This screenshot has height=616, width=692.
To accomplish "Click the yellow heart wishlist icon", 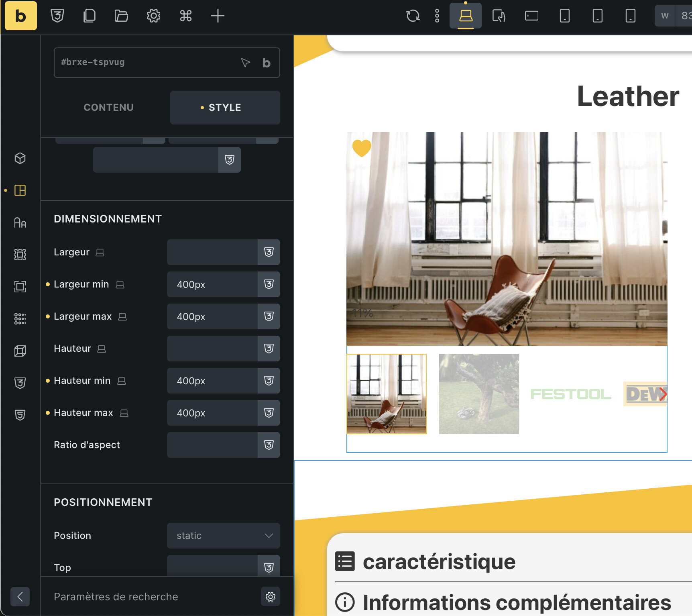I will (362, 148).
